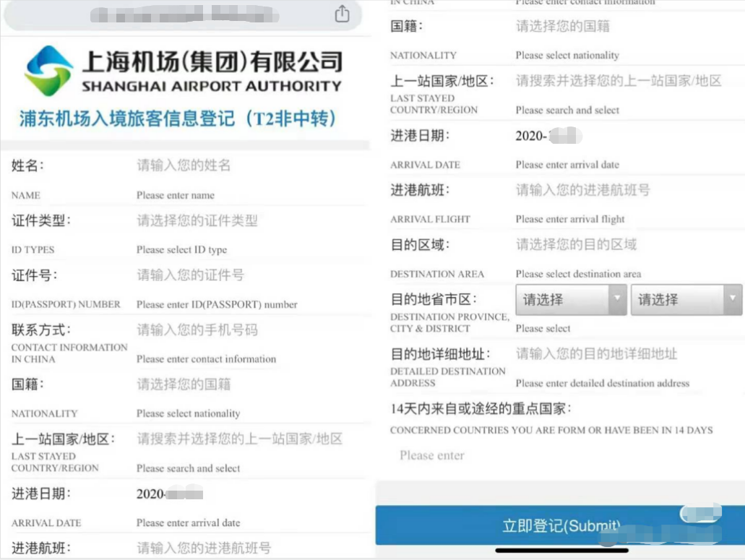745x560 pixels.
Task: Focus the 请输入您的目的地详细地址 address field
Action: pyautogui.click(x=597, y=354)
